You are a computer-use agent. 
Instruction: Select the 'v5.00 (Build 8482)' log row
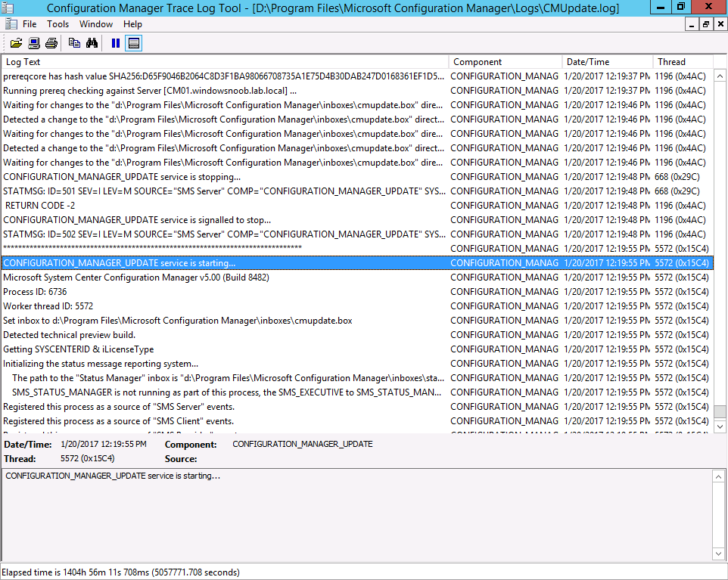[357, 278]
